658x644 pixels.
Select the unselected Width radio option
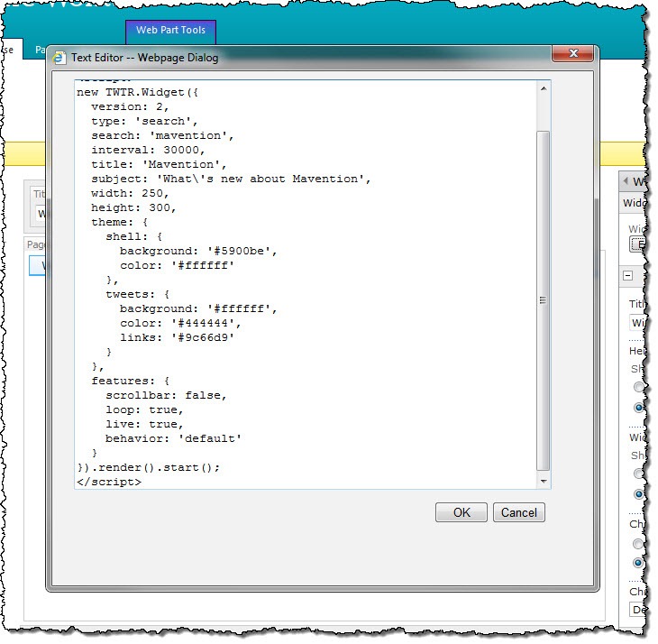(639, 474)
